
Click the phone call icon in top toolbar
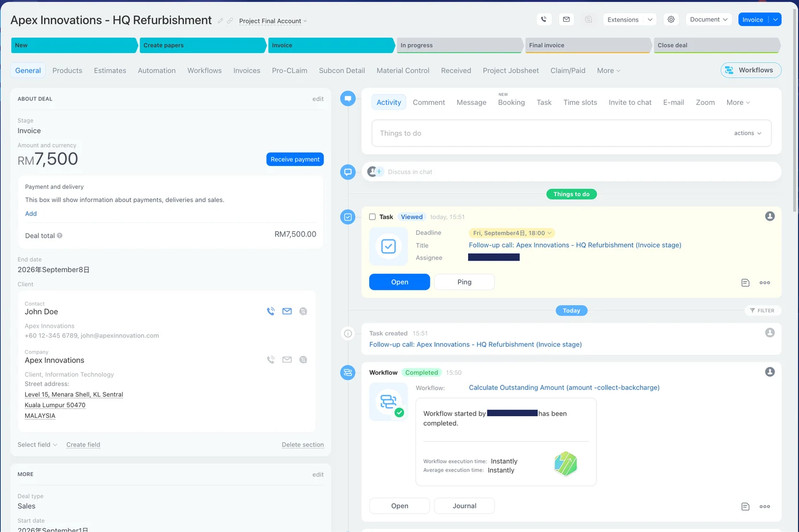tap(544, 19)
